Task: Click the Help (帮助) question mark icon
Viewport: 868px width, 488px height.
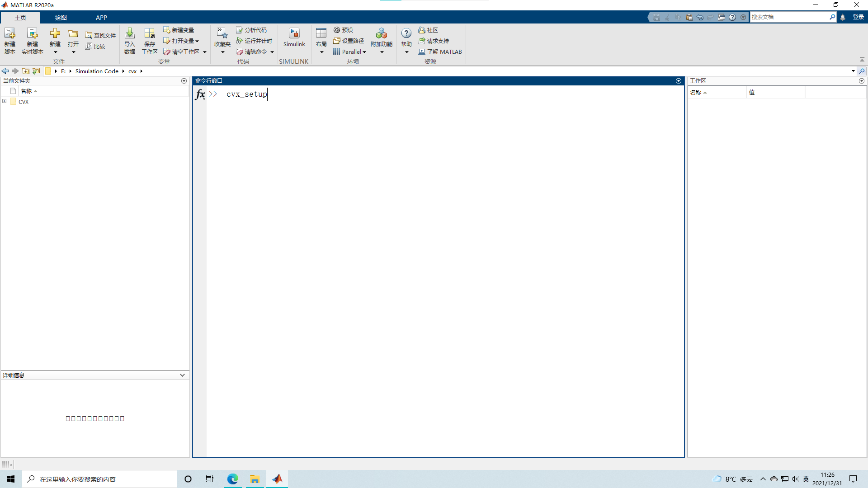Action: coord(406,33)
